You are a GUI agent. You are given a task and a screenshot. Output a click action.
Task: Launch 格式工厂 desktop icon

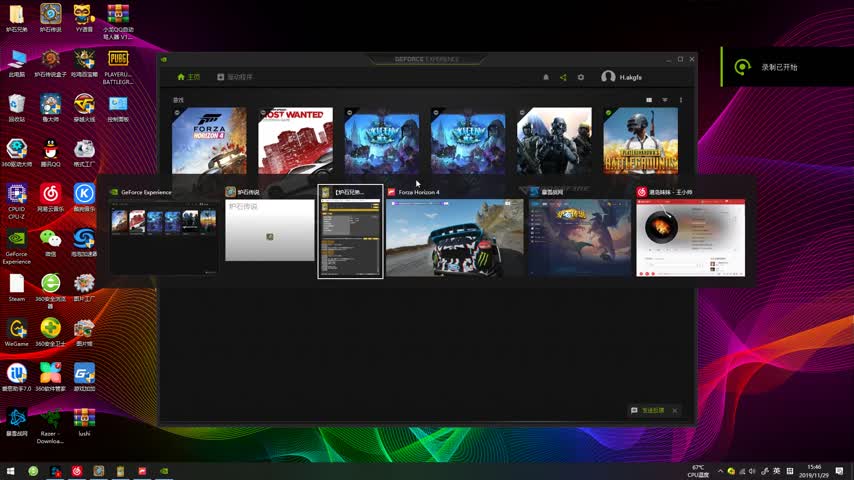pos(84,153)
